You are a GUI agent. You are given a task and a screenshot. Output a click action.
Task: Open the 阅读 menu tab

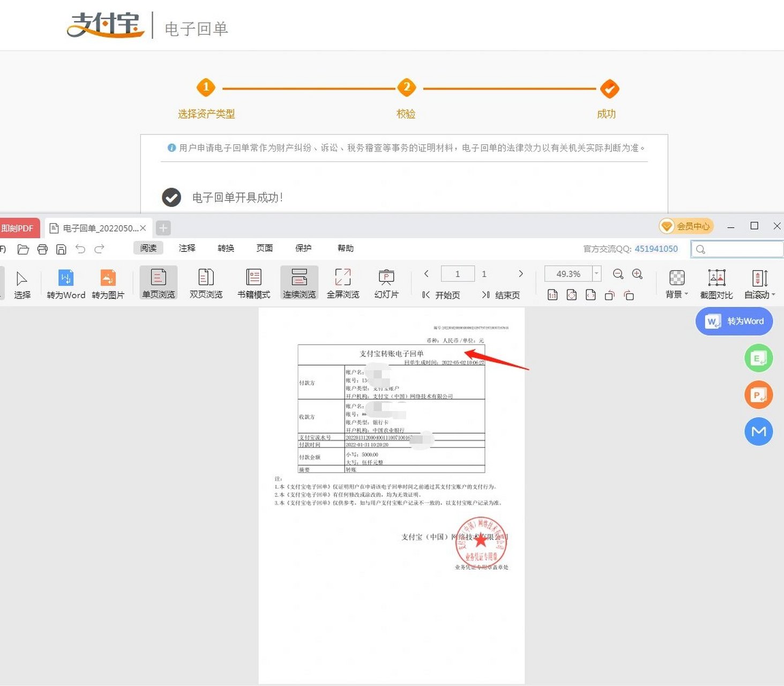coord(148,248)
